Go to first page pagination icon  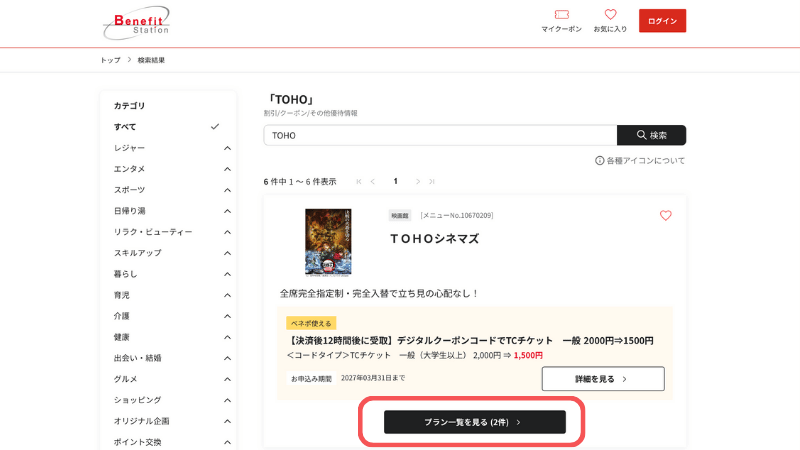click(x=359, y=182)
